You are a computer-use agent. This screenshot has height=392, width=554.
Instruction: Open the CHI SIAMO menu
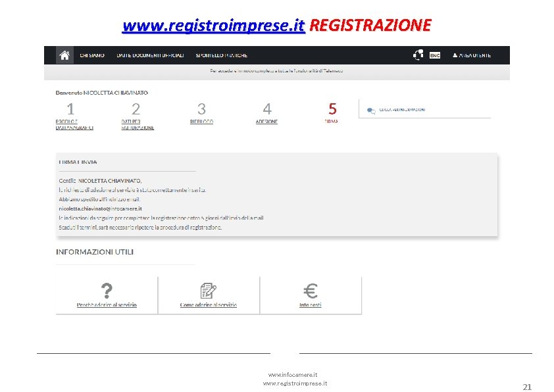[x=92, y=55]
